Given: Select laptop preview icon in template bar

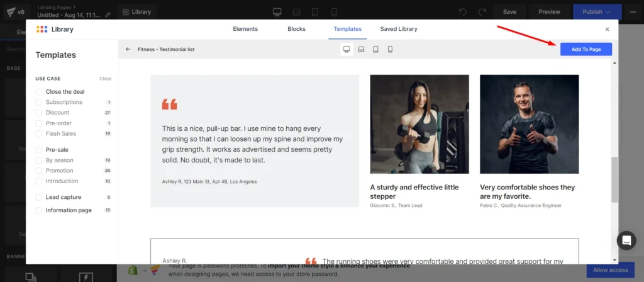Looking at the screenshot, I should pyautogui.click(x=361, y=49).
